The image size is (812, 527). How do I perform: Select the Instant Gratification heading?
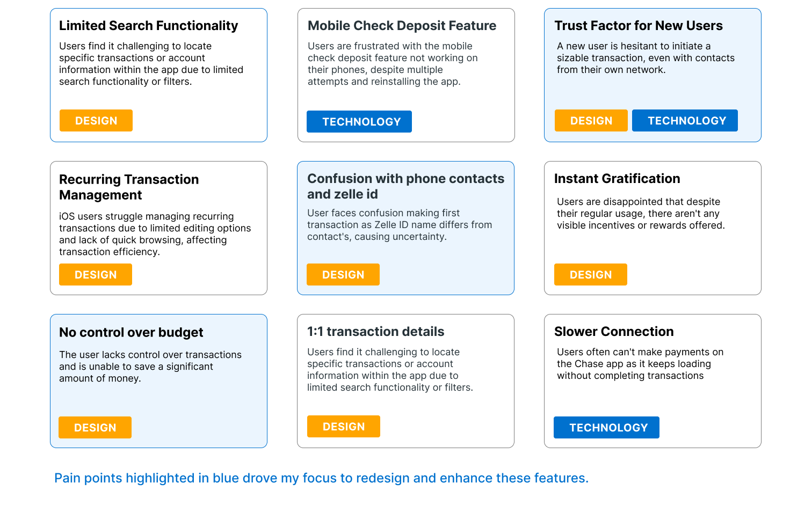tap(617, 179)
